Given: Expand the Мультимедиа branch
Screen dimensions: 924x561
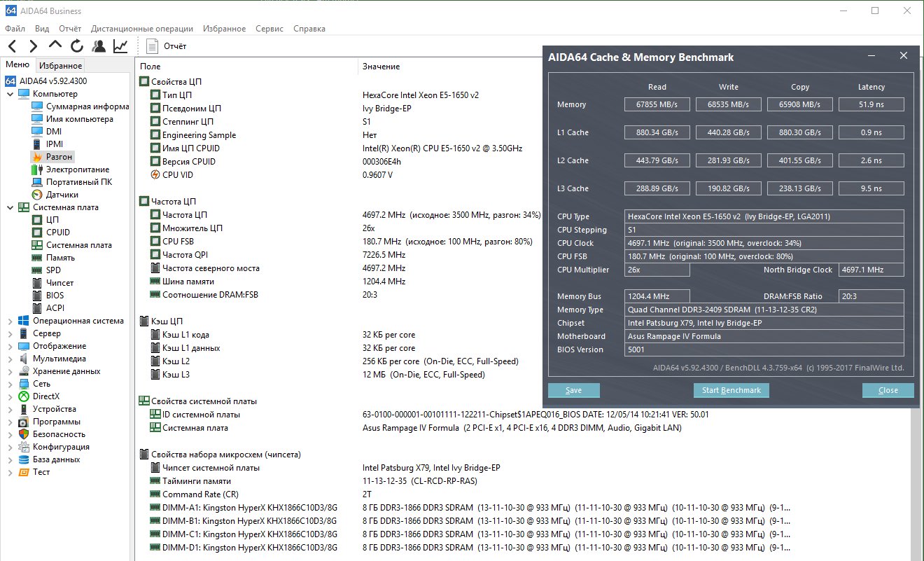Looking at the screenshot, I should 10,359.
